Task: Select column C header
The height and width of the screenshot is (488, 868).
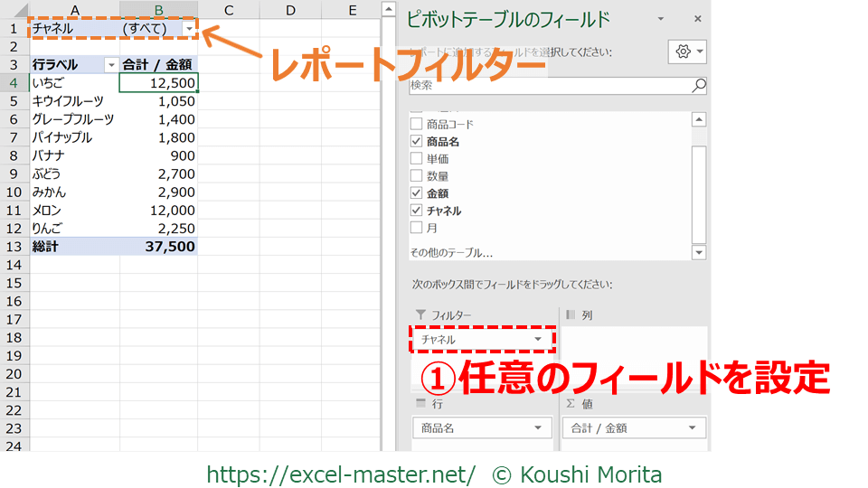Action: 229,10
